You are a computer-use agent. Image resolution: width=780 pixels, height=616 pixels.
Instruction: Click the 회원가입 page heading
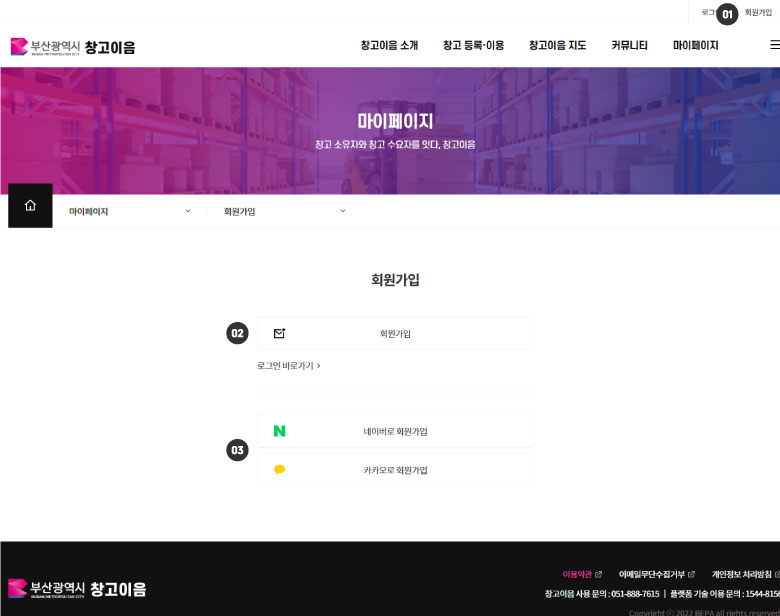(x=395, y=280)
